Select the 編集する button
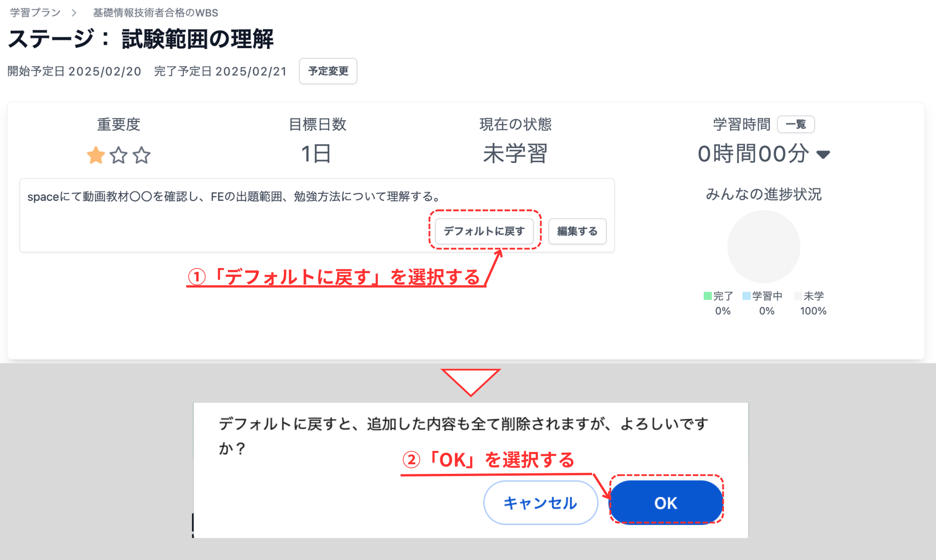The image size is (936, 560). [577, 231]
